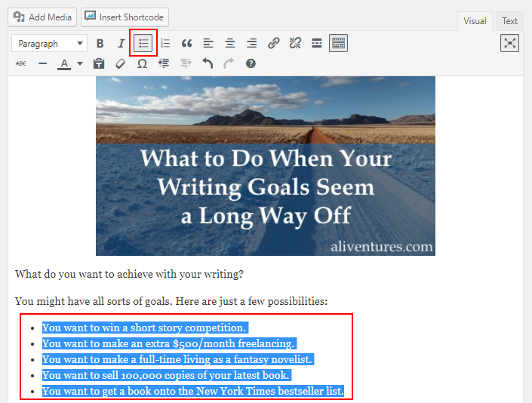Expand the text color dropdown arrow
The width and height of the screenshot is (532, 403).
click(80, 64)
